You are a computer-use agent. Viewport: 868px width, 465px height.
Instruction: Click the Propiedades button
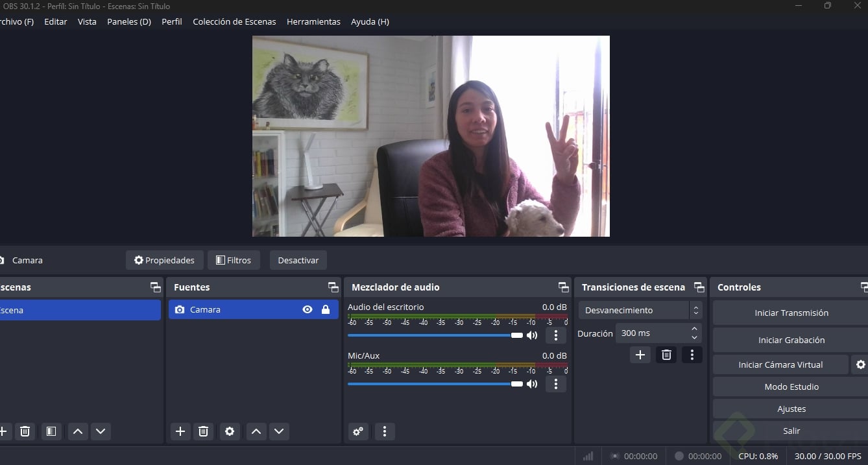point(165,260)
